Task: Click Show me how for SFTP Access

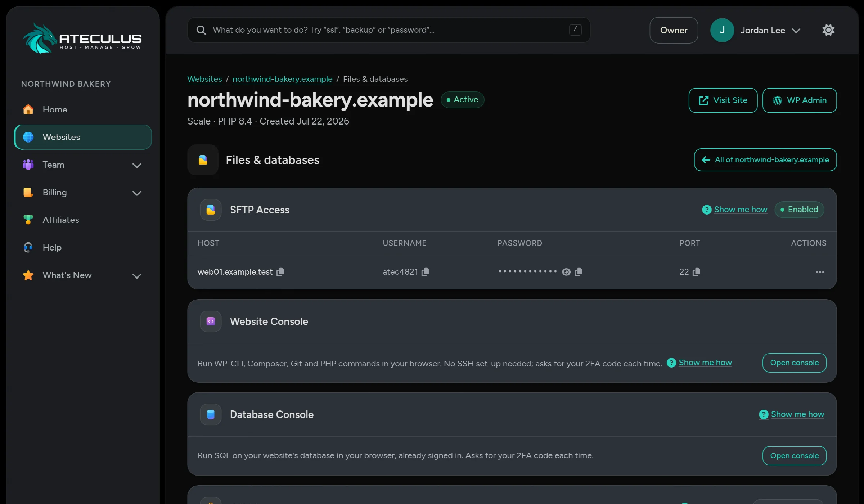Action: coord(735,210)
